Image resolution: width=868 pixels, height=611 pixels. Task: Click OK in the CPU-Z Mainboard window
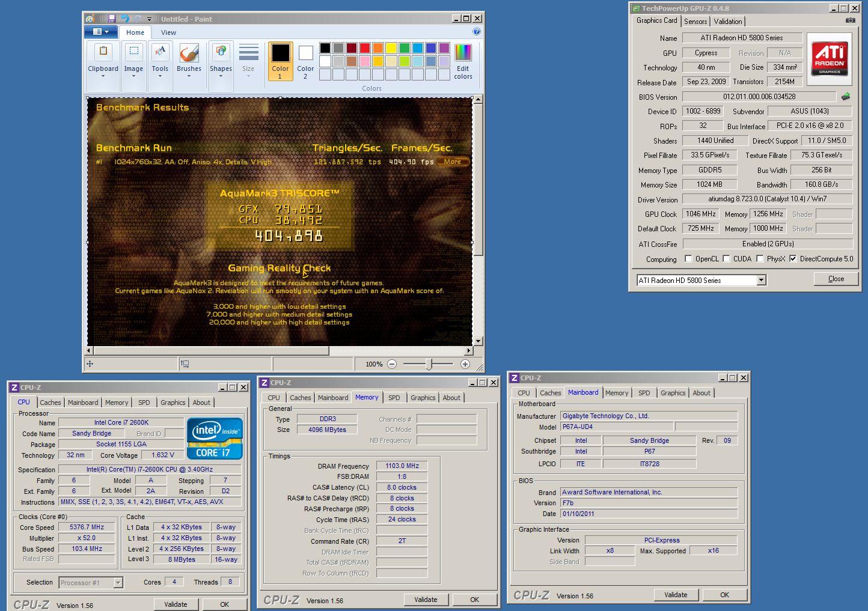tap(725, 595)
